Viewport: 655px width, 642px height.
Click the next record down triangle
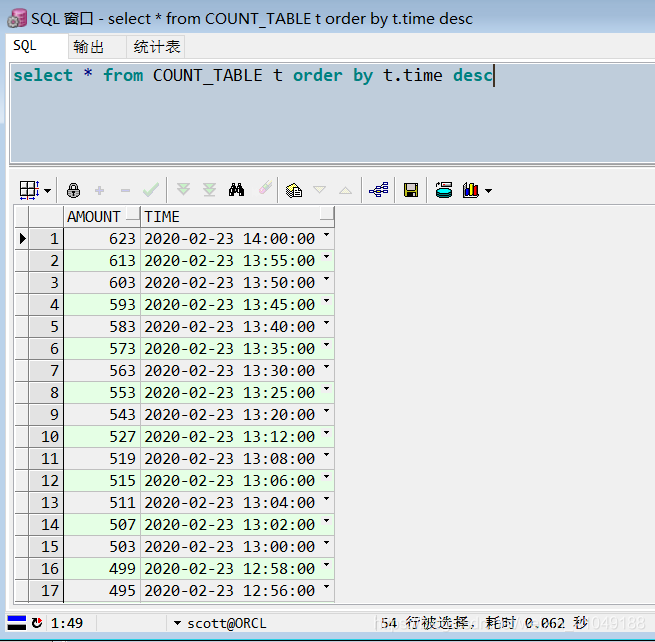pyautogui.click(x=320, y=190)
